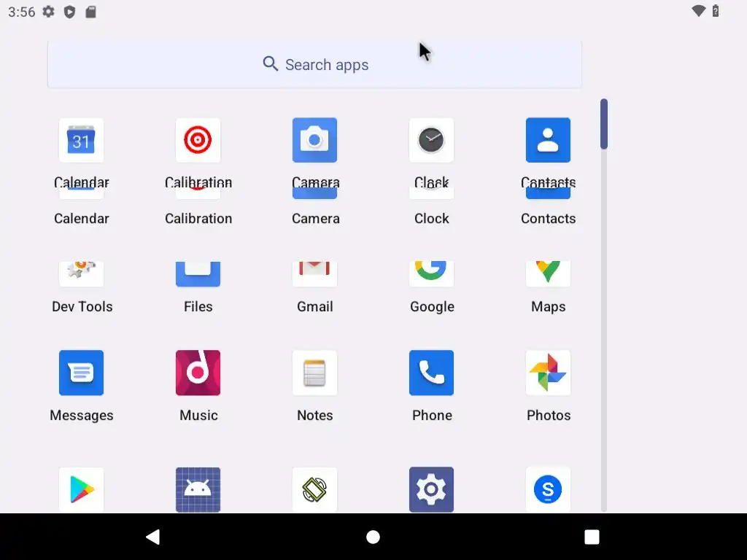Tap the battery status icon

click(716, 11)
